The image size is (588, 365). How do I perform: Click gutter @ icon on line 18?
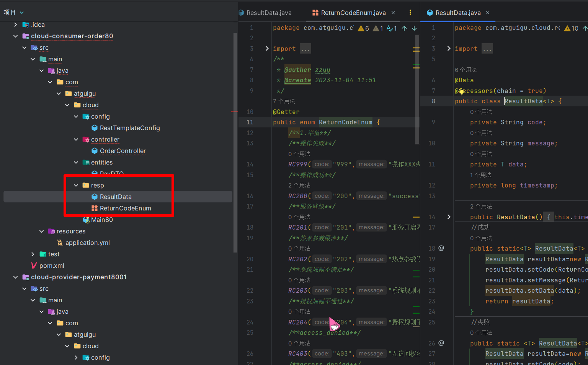(x=441, y=248)
